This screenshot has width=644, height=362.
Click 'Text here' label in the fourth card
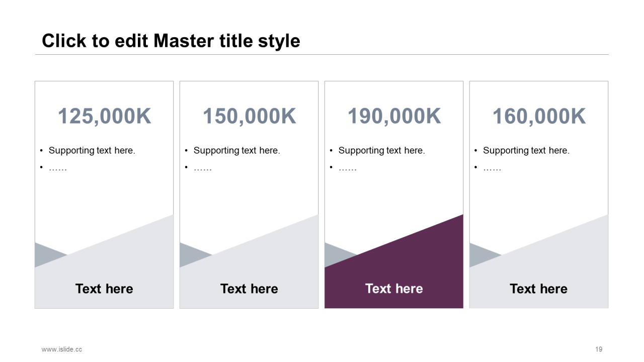point(538,289)
